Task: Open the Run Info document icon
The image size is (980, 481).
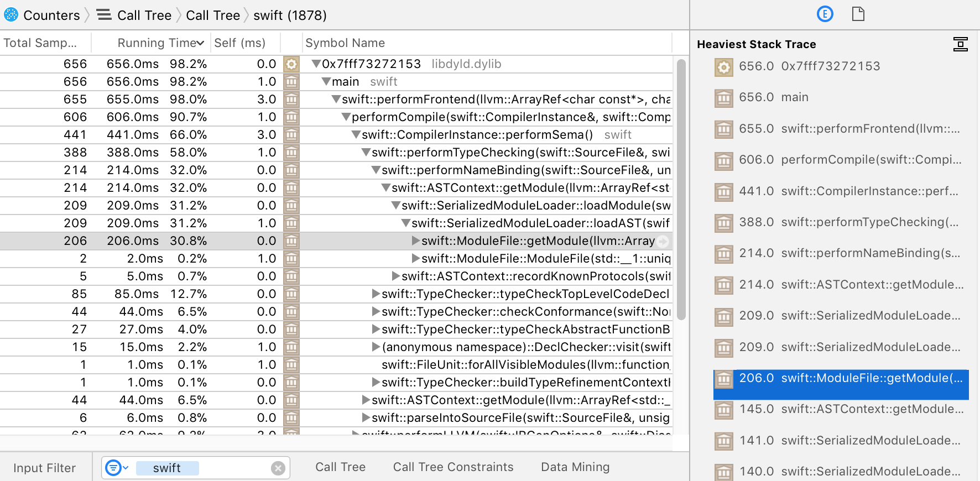Action: pos(858,14)
